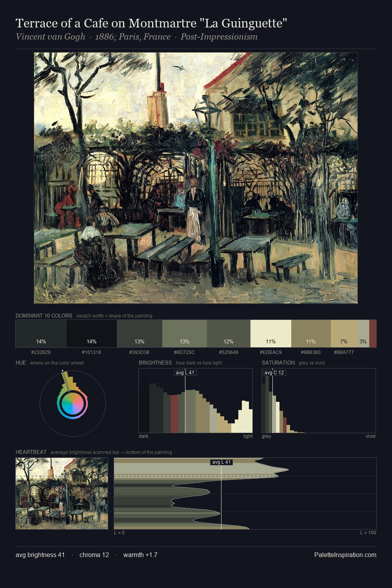Click the "SATURATION" section heading
The width and height of the screenshot is (392, 588).
coord(278,363)
